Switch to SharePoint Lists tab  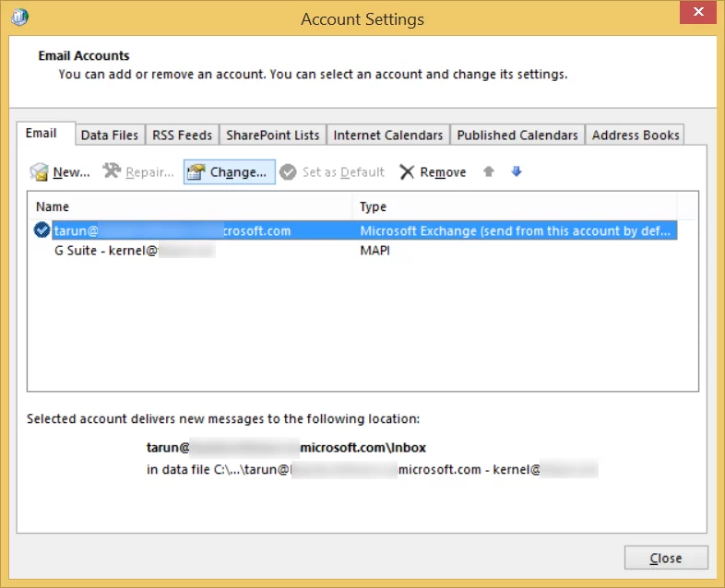(273, 135)
